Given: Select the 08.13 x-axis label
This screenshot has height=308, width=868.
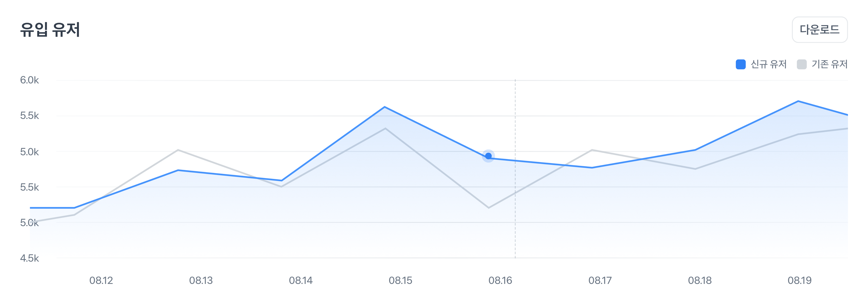Looking at the screenshot, I should 201,280.
